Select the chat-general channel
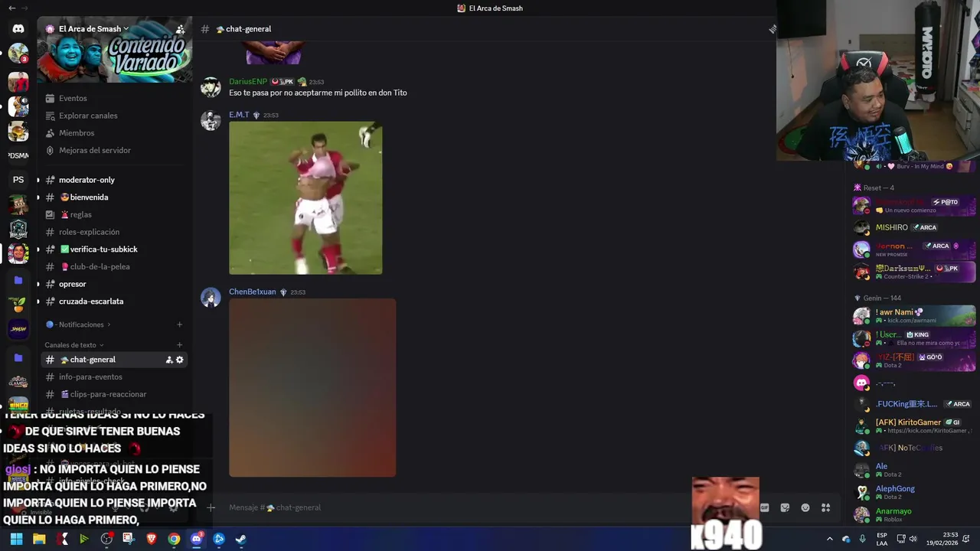 click(x=115, y=360)
